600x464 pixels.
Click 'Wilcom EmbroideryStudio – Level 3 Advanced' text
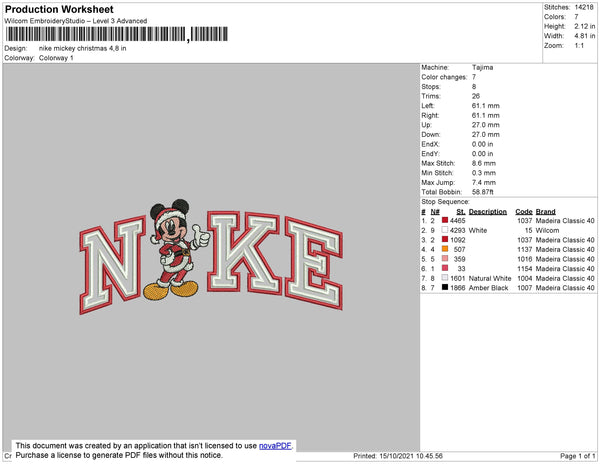click(x=76, y=21)
